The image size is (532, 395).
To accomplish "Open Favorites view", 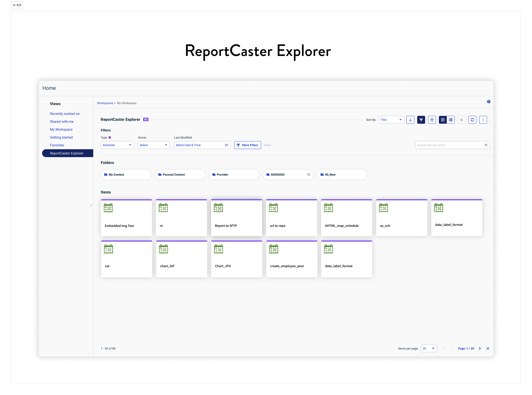I will tap(57, 145).
